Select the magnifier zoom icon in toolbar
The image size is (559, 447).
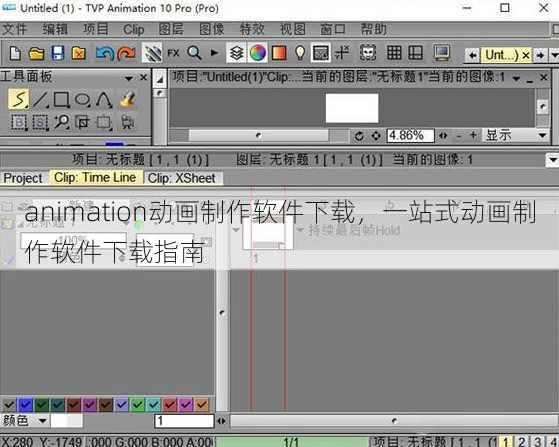194,53
